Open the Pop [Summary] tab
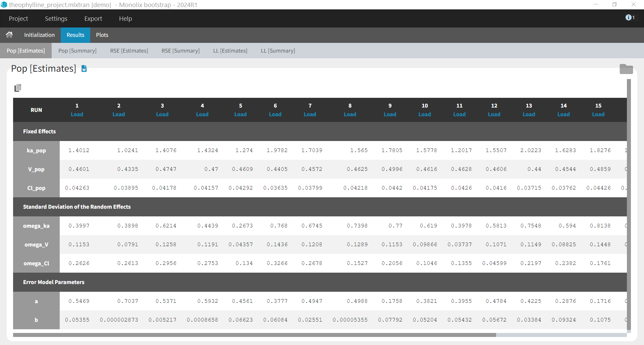 [77, 51]
